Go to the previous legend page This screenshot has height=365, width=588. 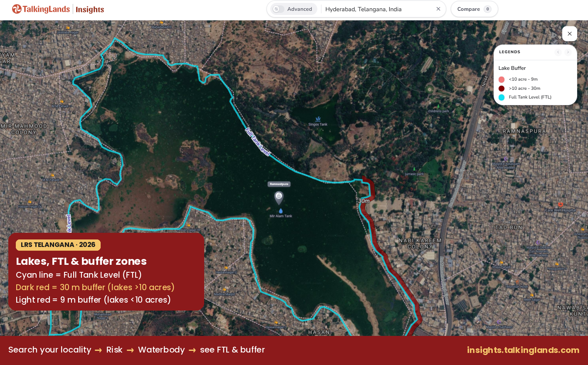tap(558, 52)
